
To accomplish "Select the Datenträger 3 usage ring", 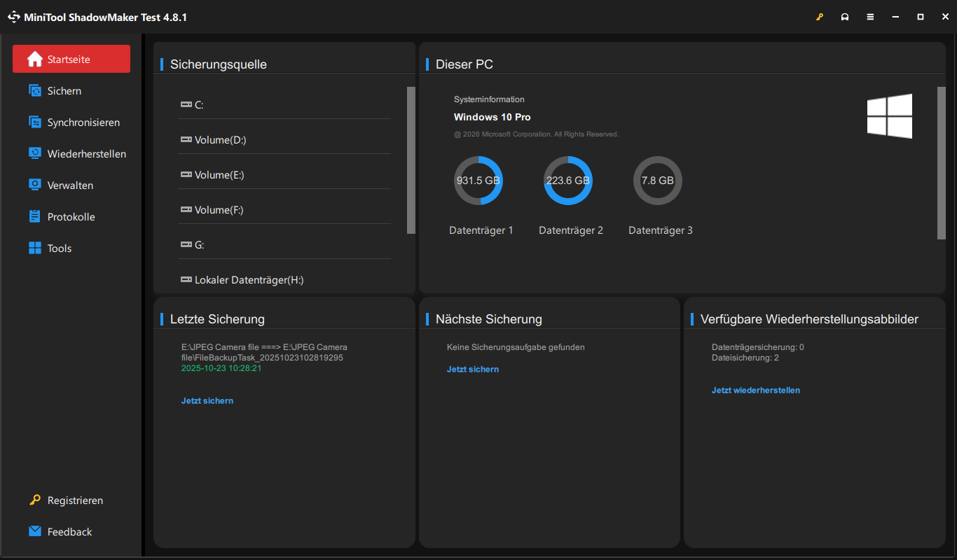I will pyautogui.click(x=658, y=181).
